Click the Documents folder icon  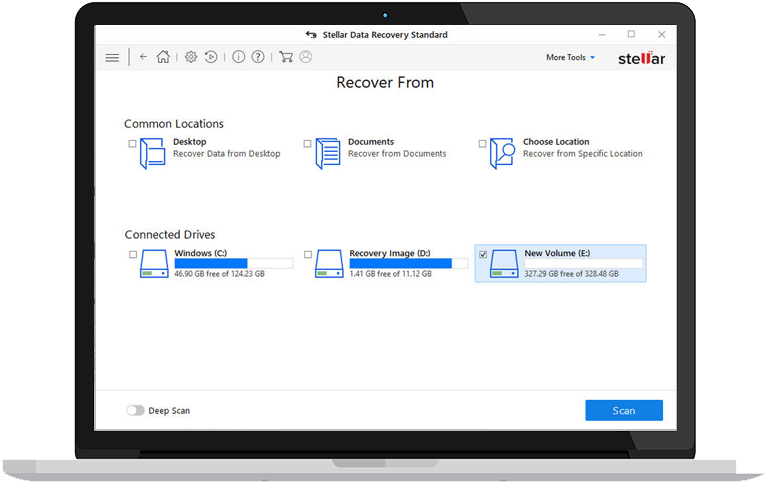pos(328,153)
